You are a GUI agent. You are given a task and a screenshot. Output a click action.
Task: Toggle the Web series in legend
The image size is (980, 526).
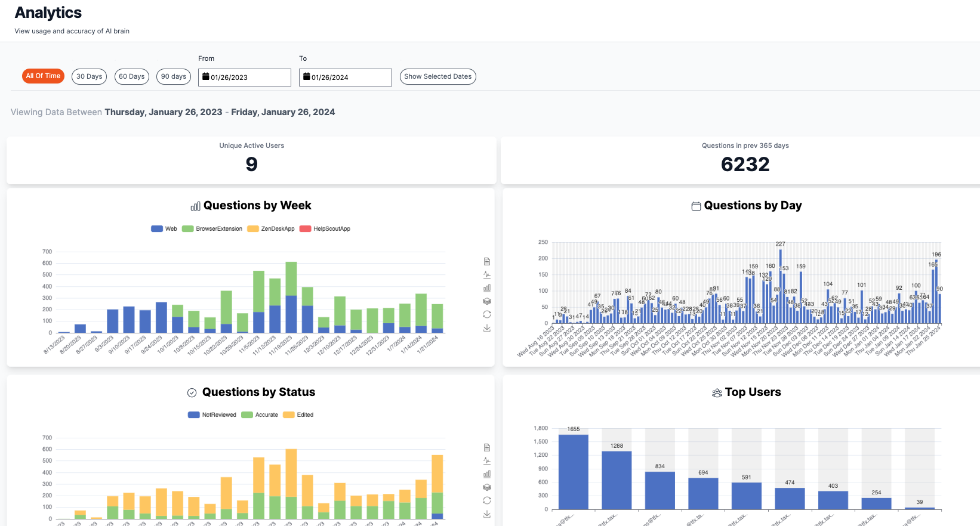point(164,229)
